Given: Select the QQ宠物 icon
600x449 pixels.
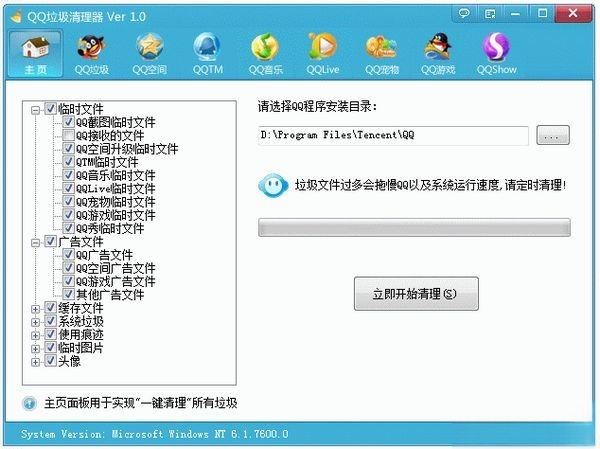Looking at the screenshot, I should (381, 47).
